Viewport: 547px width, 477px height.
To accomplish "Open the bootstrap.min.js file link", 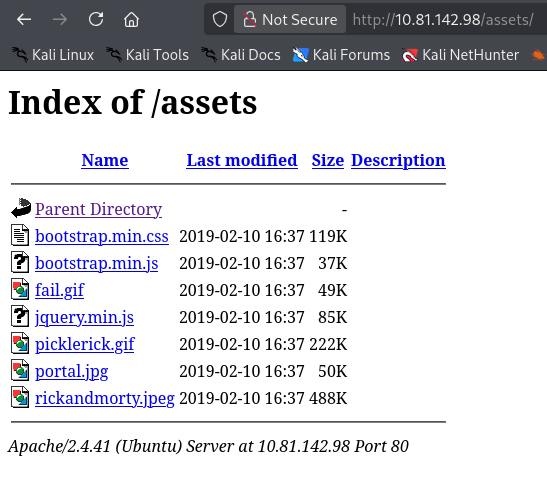I will point(97,263).
